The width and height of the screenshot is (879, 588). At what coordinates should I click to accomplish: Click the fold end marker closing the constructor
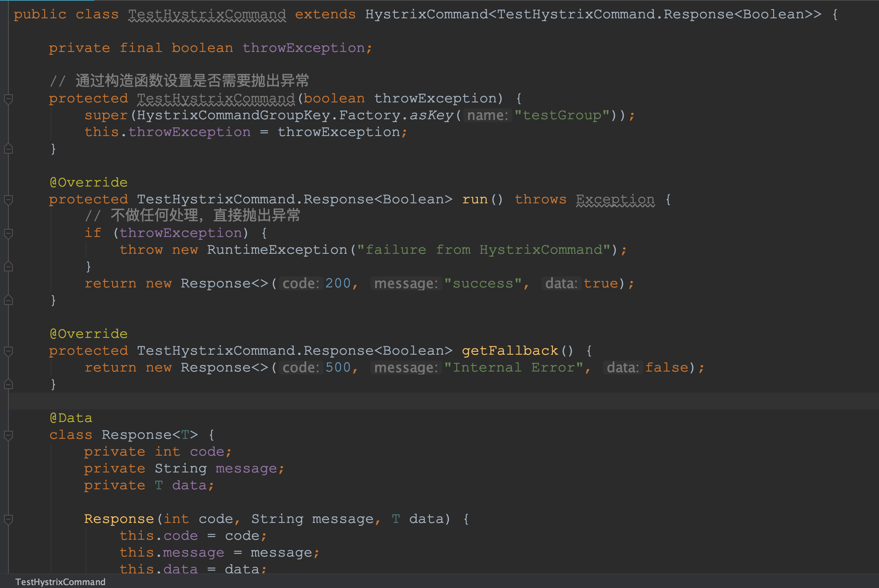click(x=8, y=149)
